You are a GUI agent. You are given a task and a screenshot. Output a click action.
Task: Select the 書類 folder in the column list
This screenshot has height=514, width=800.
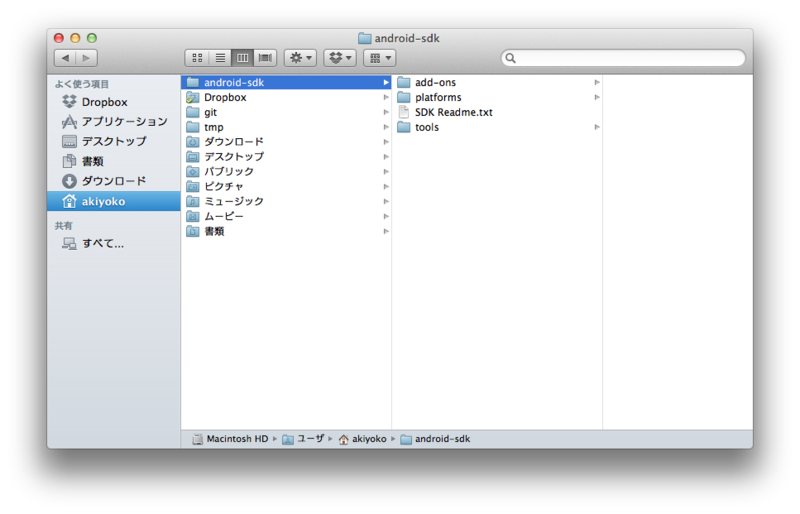click(286, 231)
